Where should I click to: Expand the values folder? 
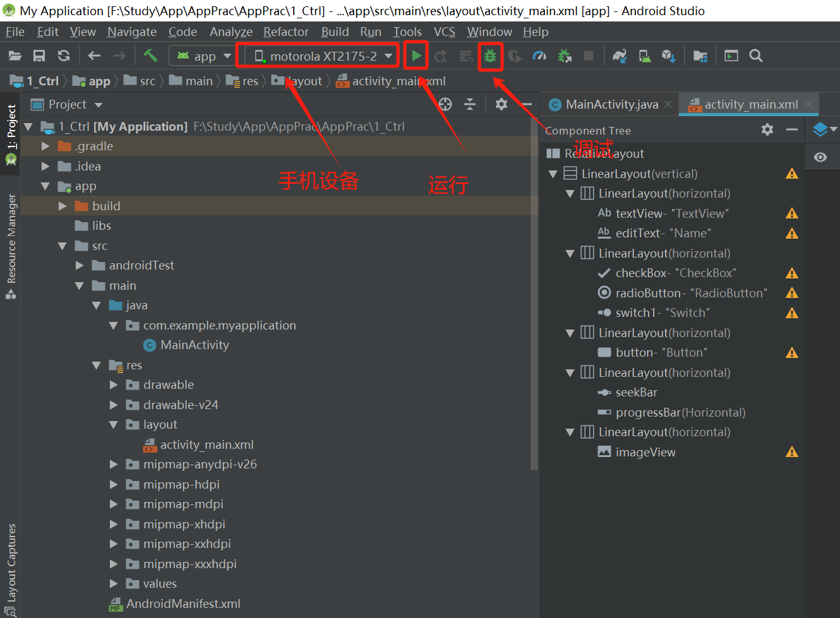(114, 584)
